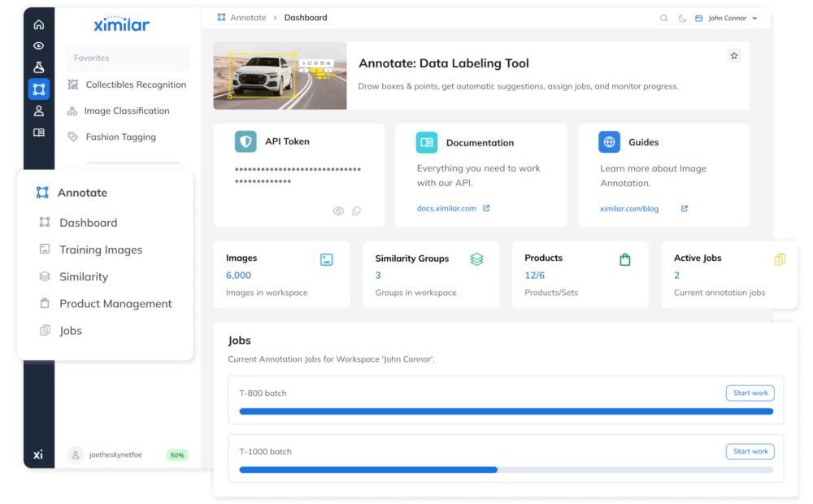This screenshot has height=504, width=813.
Task: Click the Favorites field in the sidebar
Action: click(127, 58)
